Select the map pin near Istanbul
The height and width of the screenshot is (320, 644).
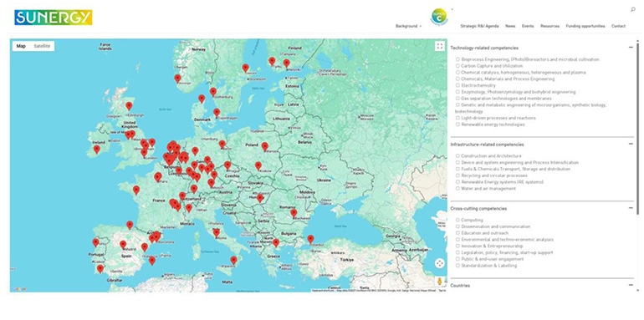pos(310,239)
